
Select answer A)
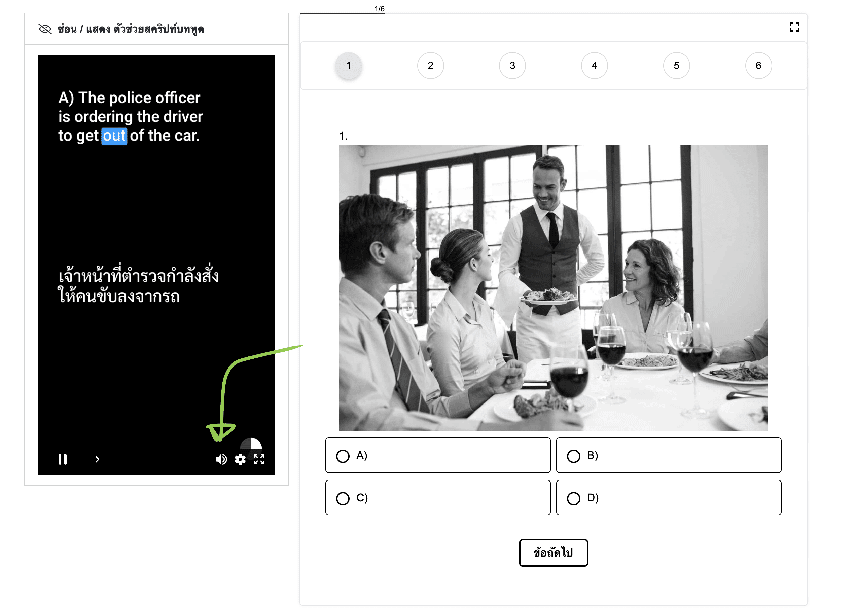[x=438, y=455]
